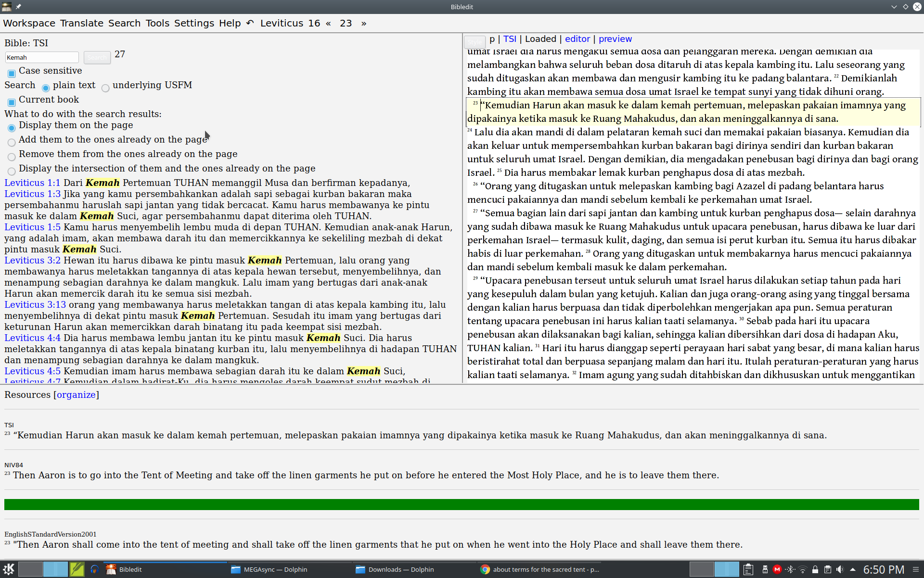924x578 pixels.
Task: Toggle the Current book checkbox
Action: pos(12,103)
